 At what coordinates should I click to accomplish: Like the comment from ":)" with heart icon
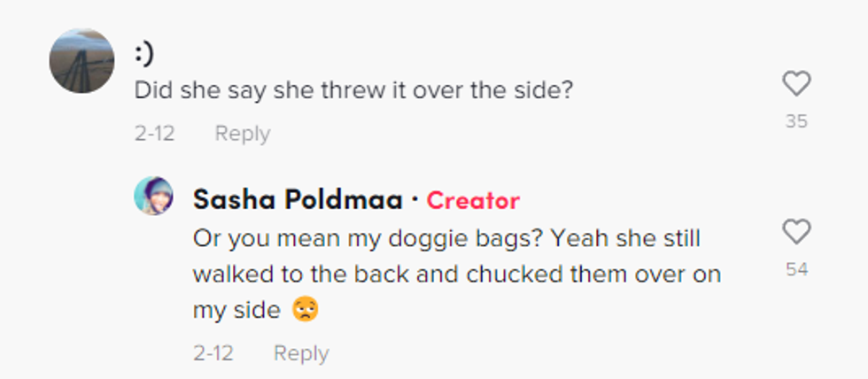pyautogui.click(x=796, y=84)
